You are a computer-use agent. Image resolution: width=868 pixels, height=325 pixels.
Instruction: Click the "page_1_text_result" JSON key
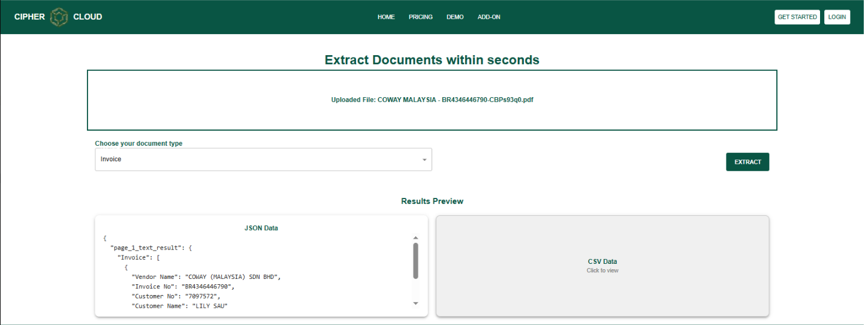146,248
